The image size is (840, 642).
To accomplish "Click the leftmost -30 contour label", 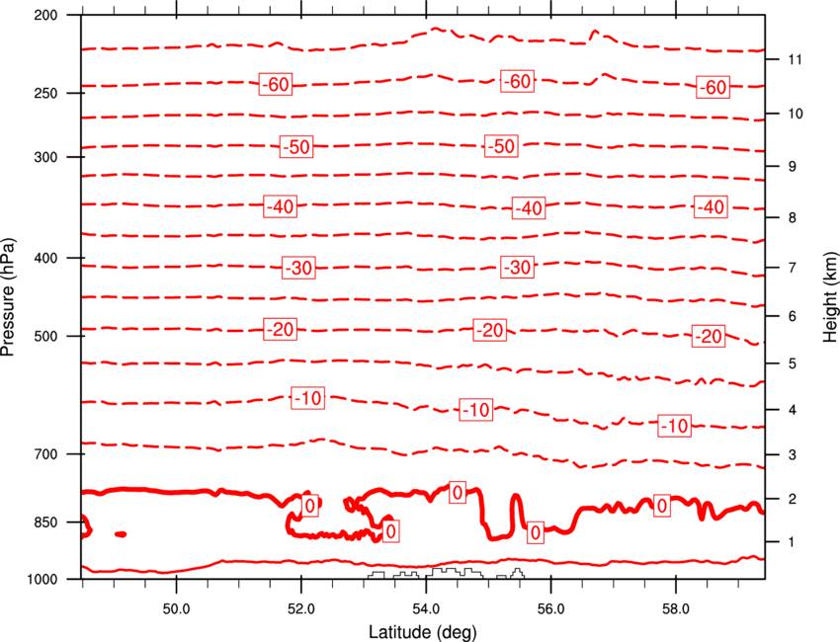I will pos(298,268).
